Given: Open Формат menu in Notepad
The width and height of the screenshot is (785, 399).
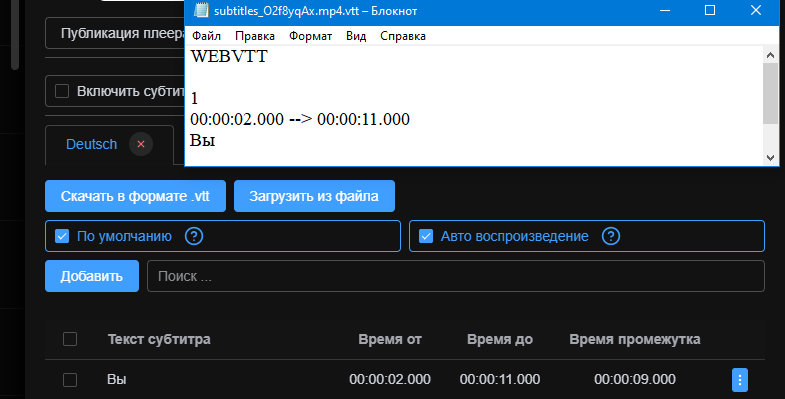Looking at the screenshot, I should tap(310, 36).
